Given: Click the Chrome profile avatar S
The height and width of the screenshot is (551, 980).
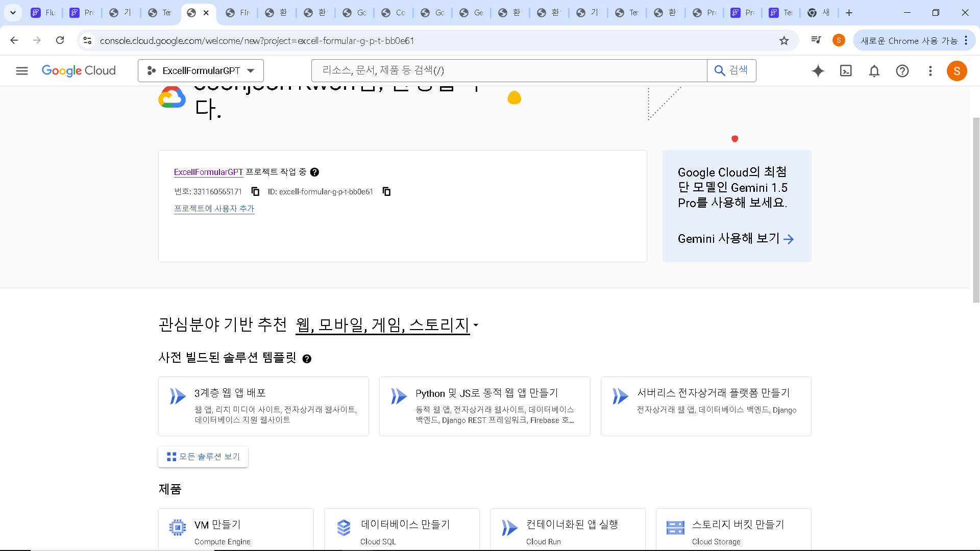Looking at the screenshot, I should 839,40.
